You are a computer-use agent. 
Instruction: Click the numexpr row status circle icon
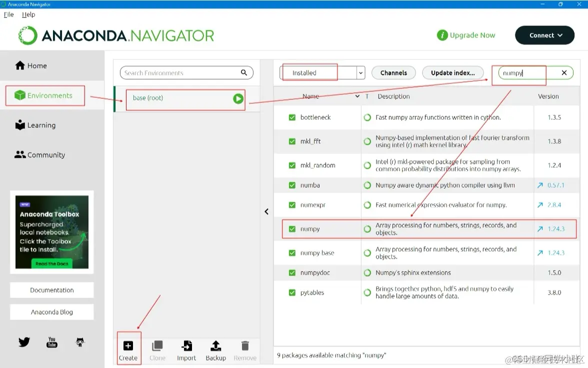[367, 205]
